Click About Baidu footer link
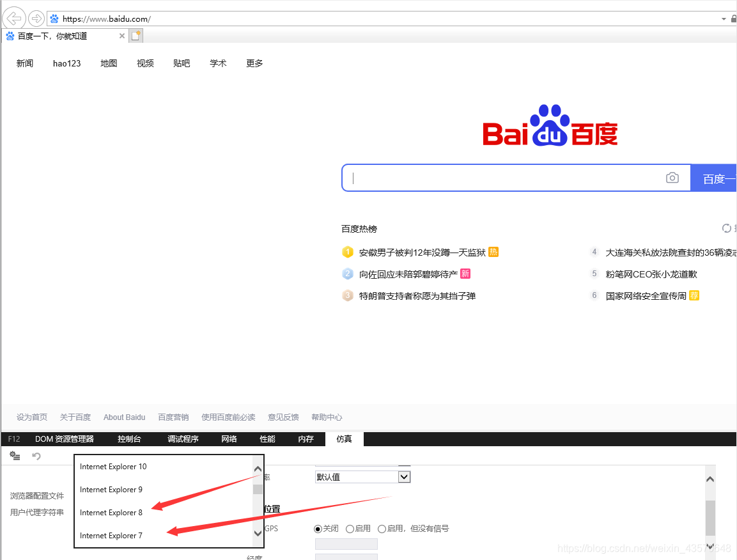The width and height of the screenshot is (737, 560). (124, 417)
